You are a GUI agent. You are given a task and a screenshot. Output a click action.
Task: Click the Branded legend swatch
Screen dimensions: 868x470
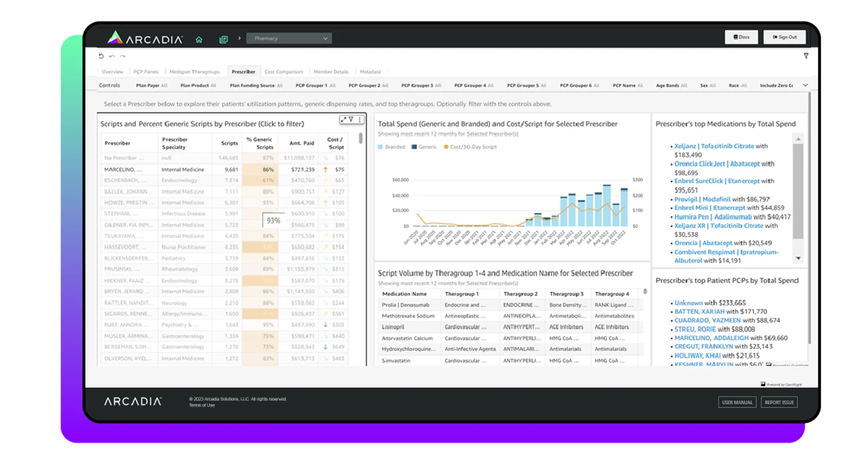click(380, 147)
